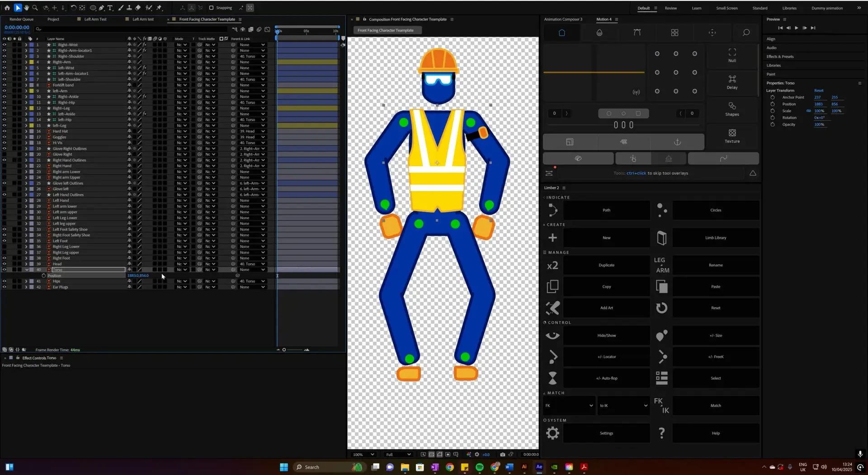The height and width of the screenshot is (475, 868).
Task: Open the Parent dropdown for Hard Hat layer
Action: pyautogui.click(x=252, y=131)
